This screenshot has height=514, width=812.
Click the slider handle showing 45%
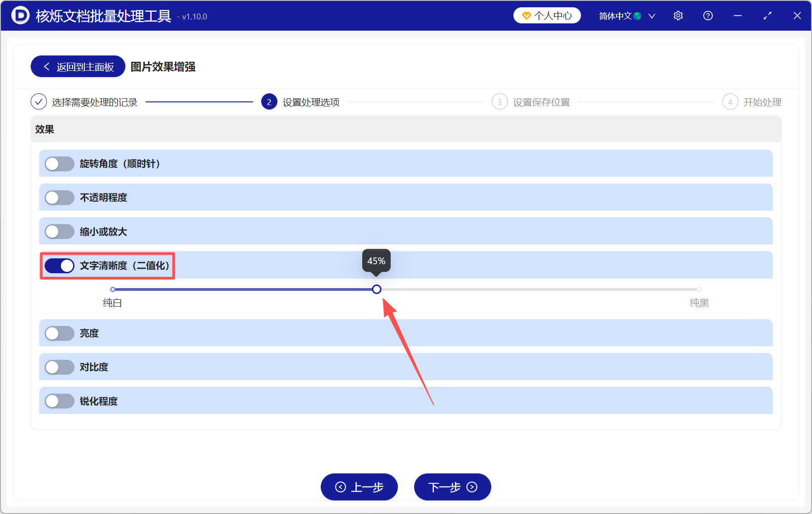coord(377,289)
